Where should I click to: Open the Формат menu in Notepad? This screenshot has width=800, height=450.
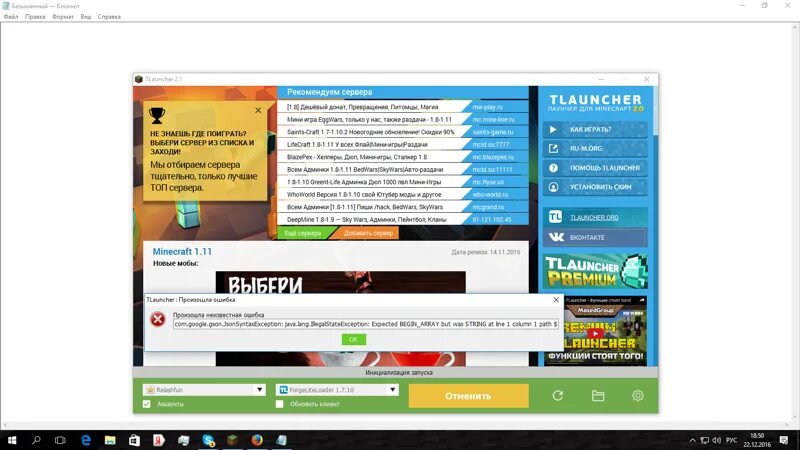tap(63, 17)
